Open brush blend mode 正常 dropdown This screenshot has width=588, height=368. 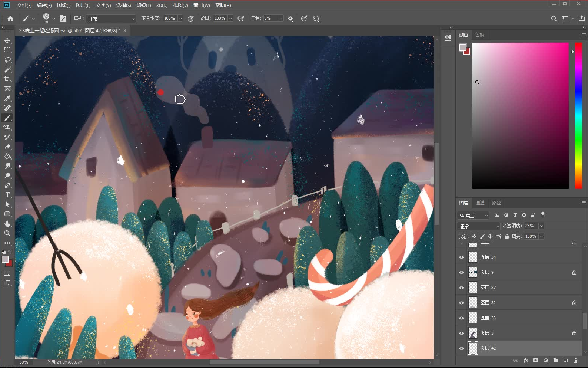(x=112, y=19)
